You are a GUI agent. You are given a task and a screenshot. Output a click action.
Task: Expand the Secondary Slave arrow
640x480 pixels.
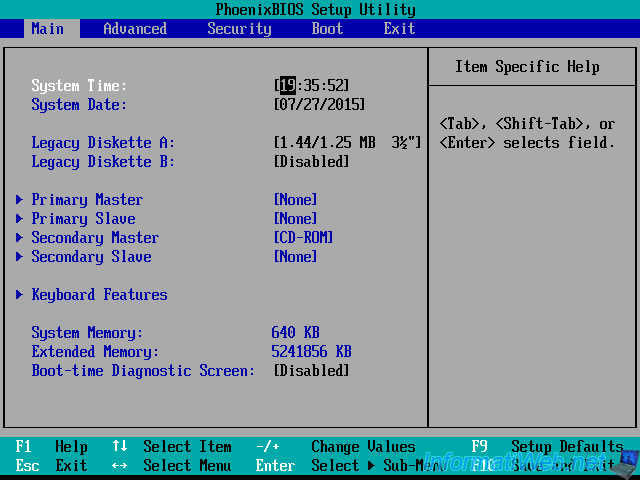pyautogui.click(x=19, y=256)
